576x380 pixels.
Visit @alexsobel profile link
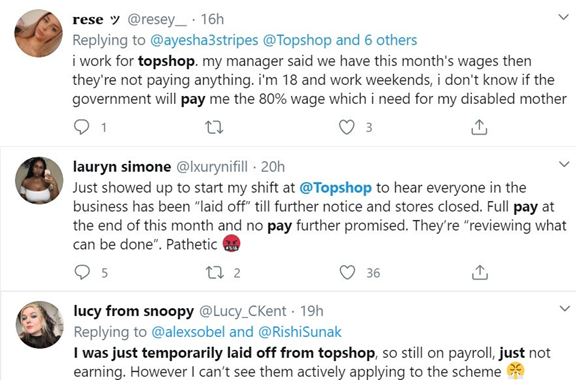tap(188, 332)
